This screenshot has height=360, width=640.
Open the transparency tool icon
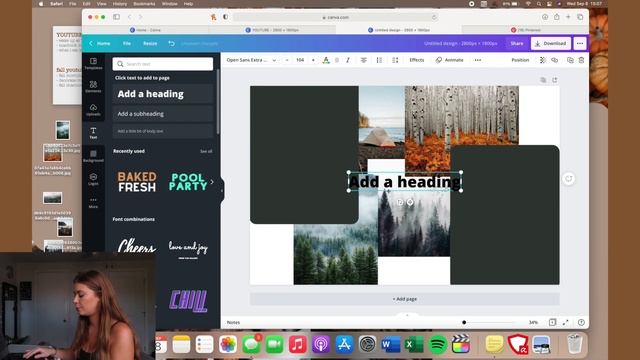[542, 60]
